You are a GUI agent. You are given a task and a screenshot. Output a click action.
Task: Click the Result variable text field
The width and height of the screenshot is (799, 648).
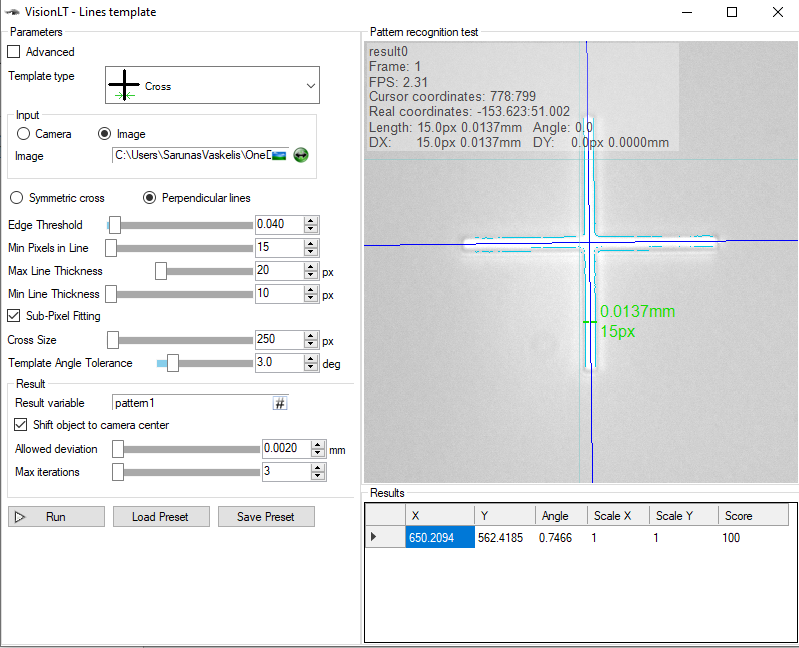tap(190, 403)
